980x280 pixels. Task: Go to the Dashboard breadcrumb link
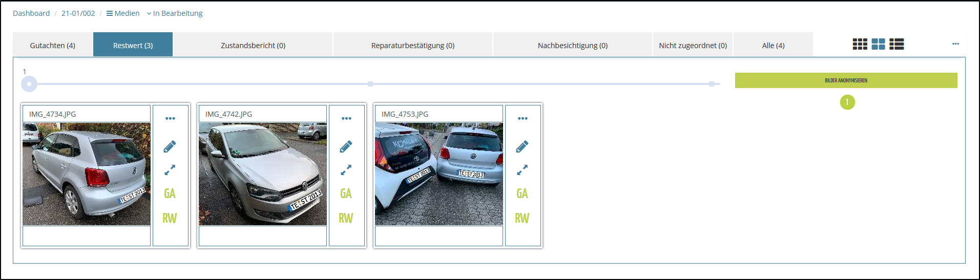click(31, 13)
